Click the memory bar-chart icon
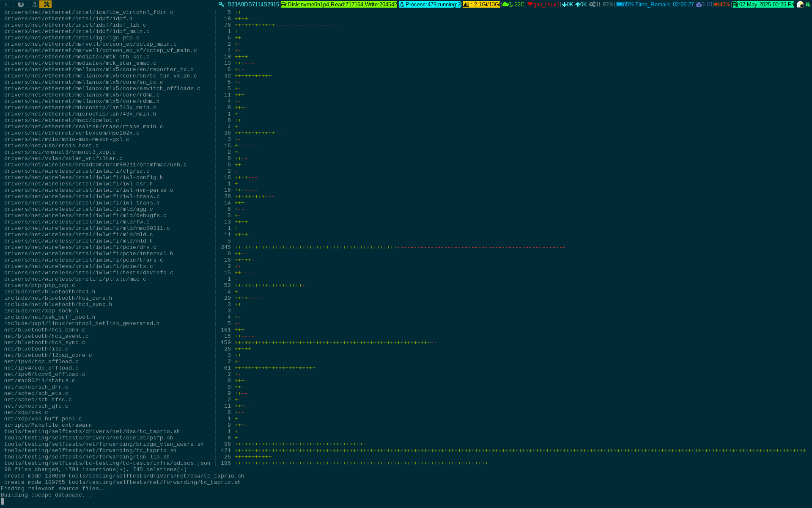 (466, 4)
